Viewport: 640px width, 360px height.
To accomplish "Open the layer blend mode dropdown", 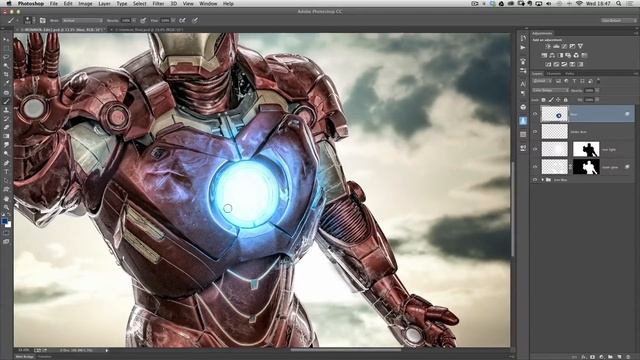I will pyautogui.click(x=550, y=90).
